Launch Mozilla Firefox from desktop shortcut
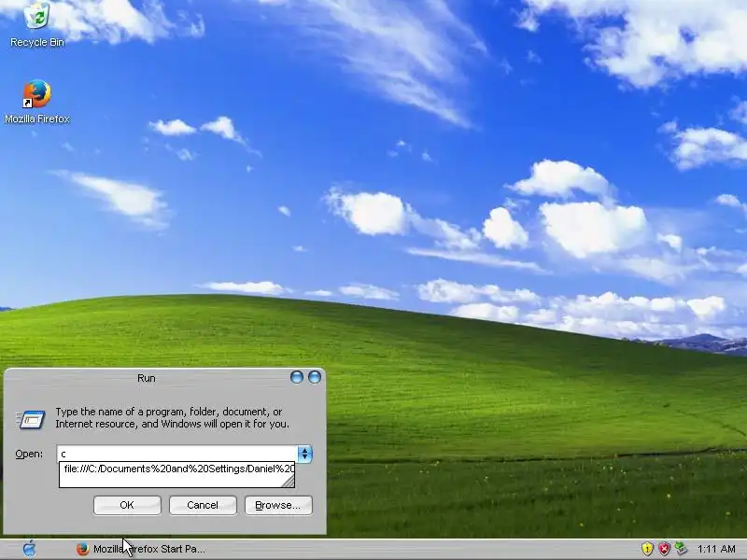 tap(37, 102)
